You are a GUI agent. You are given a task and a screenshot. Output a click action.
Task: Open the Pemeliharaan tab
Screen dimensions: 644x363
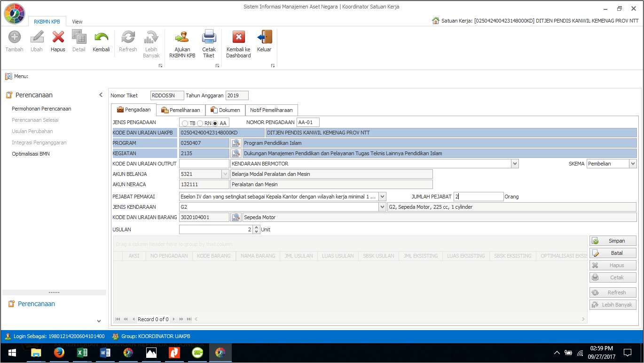pyautogui.click(x=181, y=110)
